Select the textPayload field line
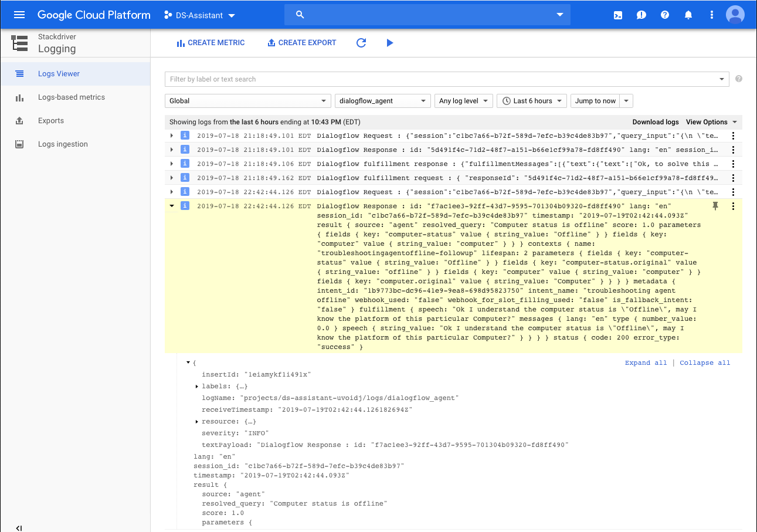 click(x=385, y=445)
